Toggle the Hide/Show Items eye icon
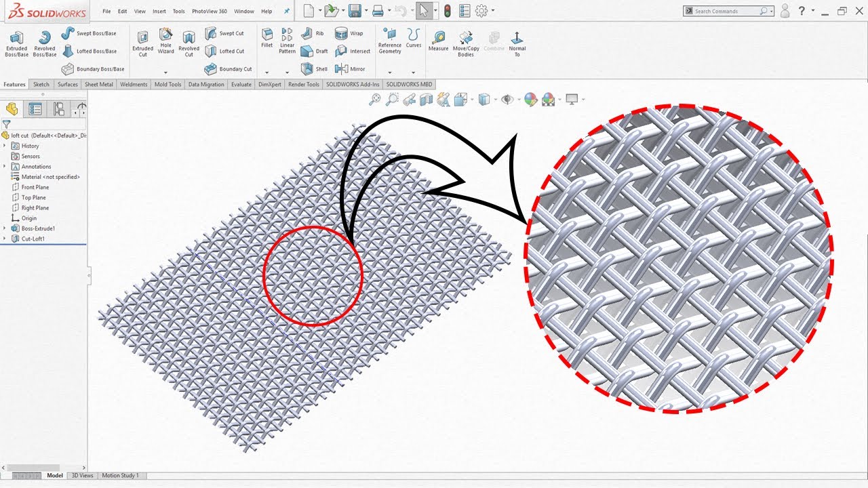868x488 pixels. click(x=506, y=100)
